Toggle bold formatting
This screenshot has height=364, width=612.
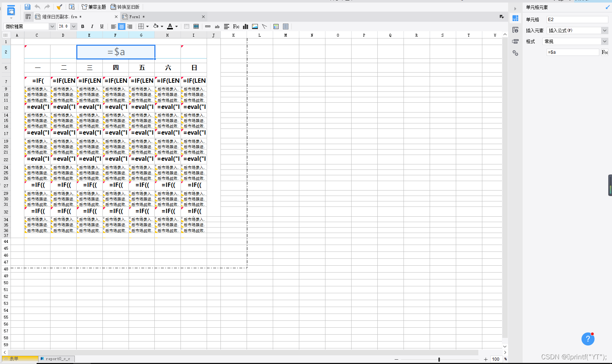(82, 26)
